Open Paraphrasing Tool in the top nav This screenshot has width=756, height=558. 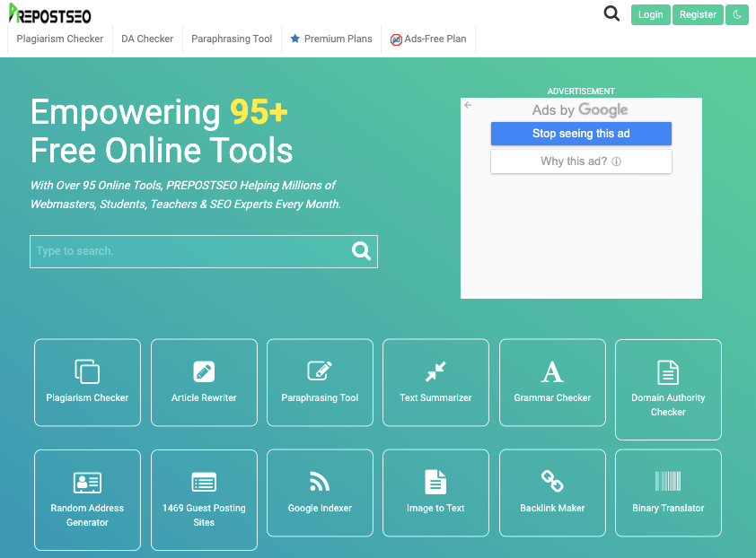(232, 39)
